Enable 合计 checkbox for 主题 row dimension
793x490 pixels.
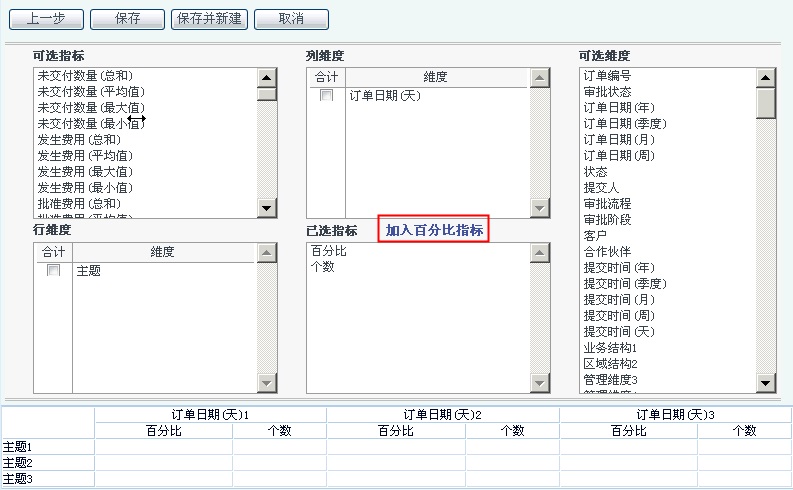53,270
